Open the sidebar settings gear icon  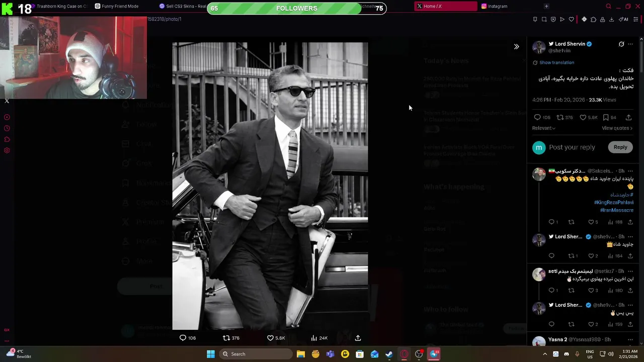(7, 150)
